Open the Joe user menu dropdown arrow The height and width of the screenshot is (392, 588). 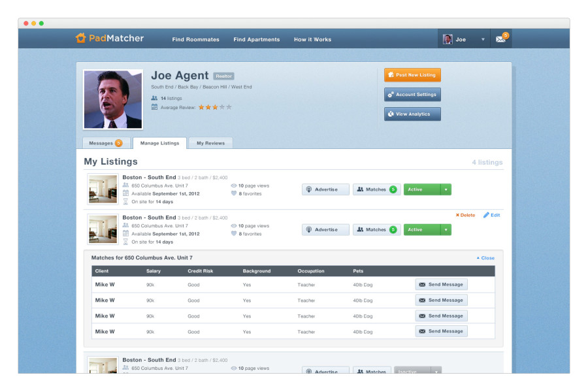tap(483, 39)
